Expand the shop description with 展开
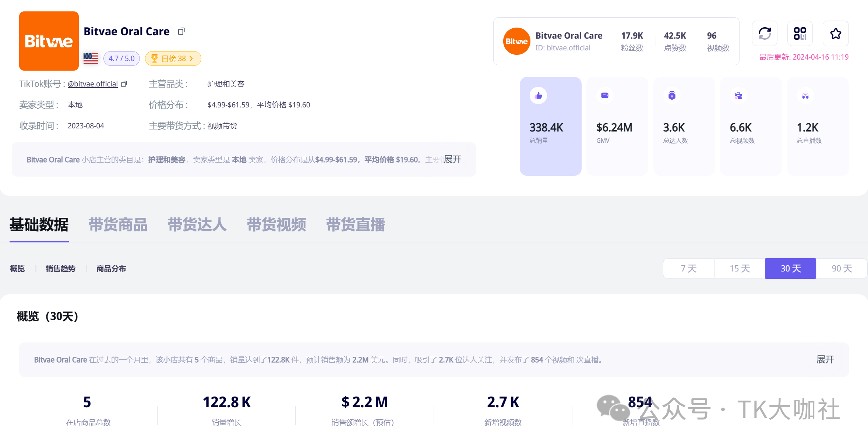Viewport: 868px width, 444px height. point(452,159)
